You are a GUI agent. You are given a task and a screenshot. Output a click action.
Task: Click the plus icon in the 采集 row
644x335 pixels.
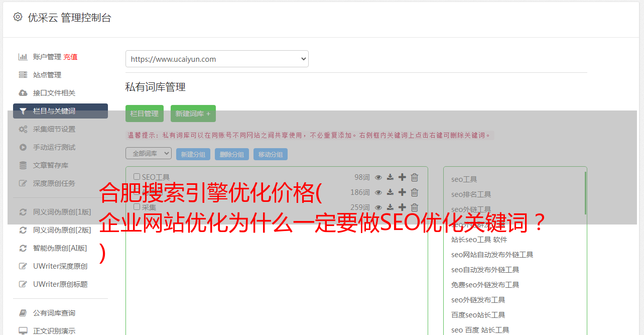pyautogui.click(x=403, y=207)
